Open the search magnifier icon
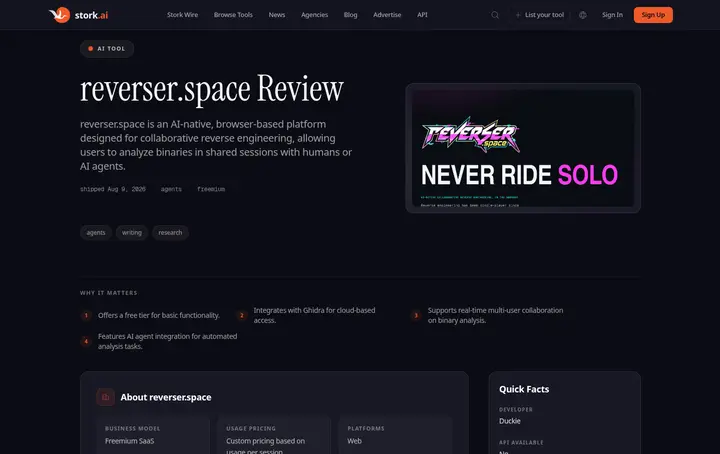 click(495, 15)
